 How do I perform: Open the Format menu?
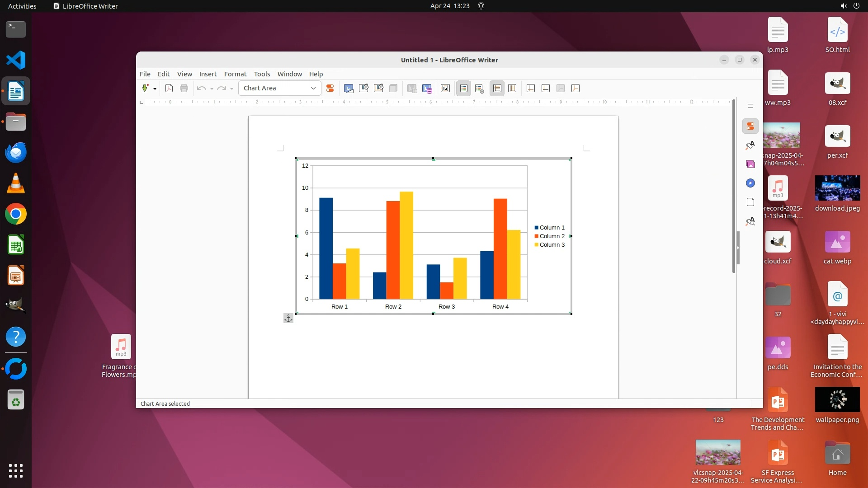(x=235, y=74)
